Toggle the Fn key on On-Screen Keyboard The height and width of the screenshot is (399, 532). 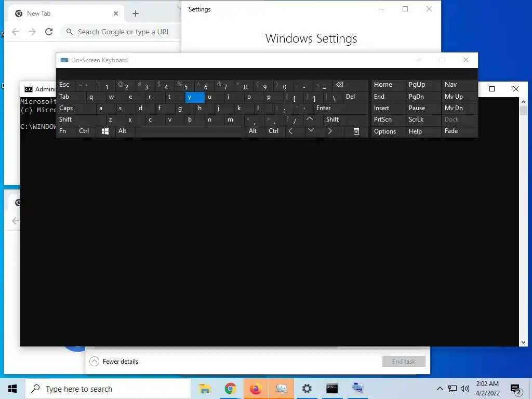click(66, 131)
